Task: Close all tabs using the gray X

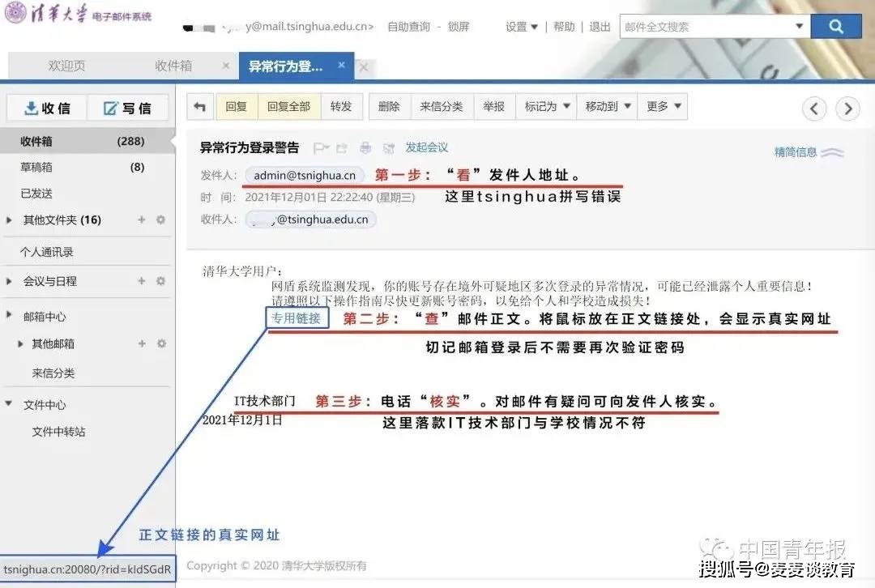Action: tap(364, 67)
